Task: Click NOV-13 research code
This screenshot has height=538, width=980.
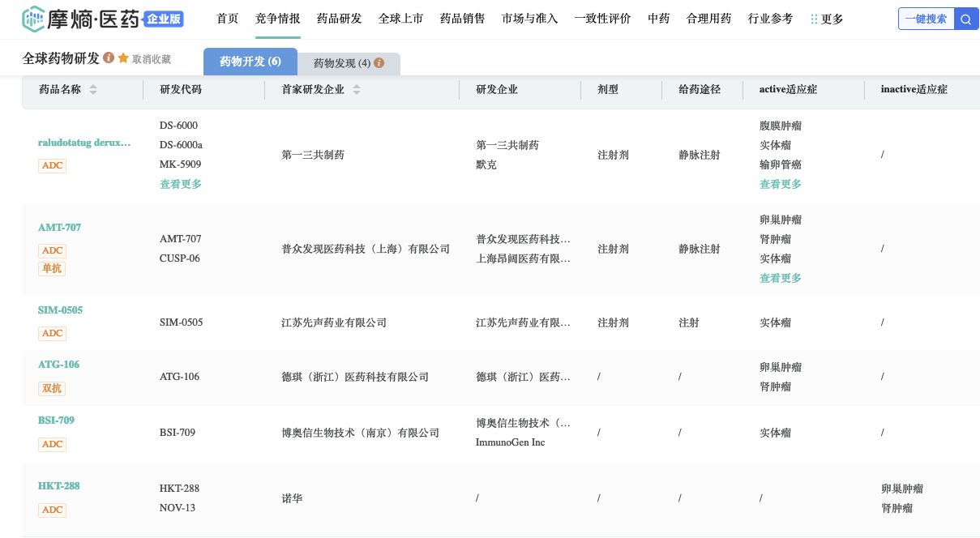Action: pos(178,508)
